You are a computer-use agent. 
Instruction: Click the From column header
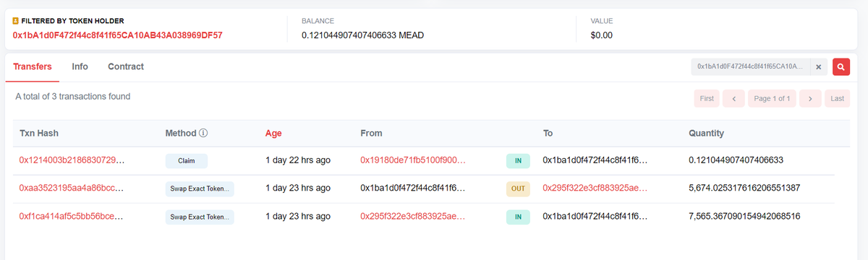point(371,134)
